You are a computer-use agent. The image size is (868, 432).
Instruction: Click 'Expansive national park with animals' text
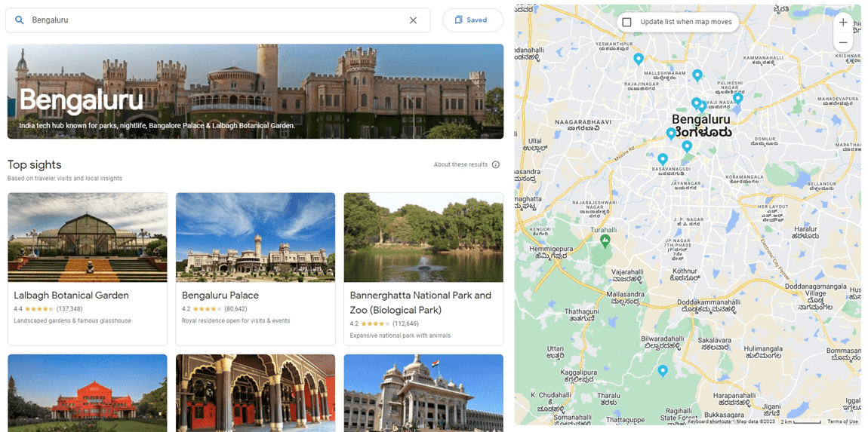[x=400, y=335]
